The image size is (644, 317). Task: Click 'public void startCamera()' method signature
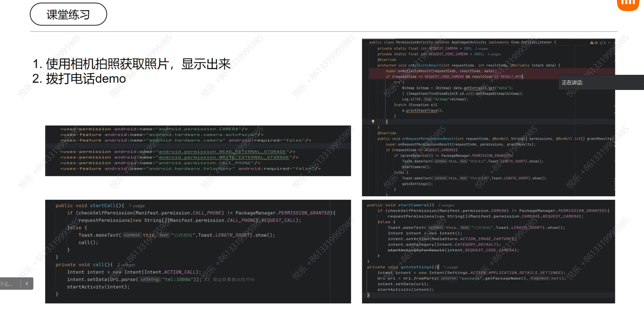click(x=400, y=205)
